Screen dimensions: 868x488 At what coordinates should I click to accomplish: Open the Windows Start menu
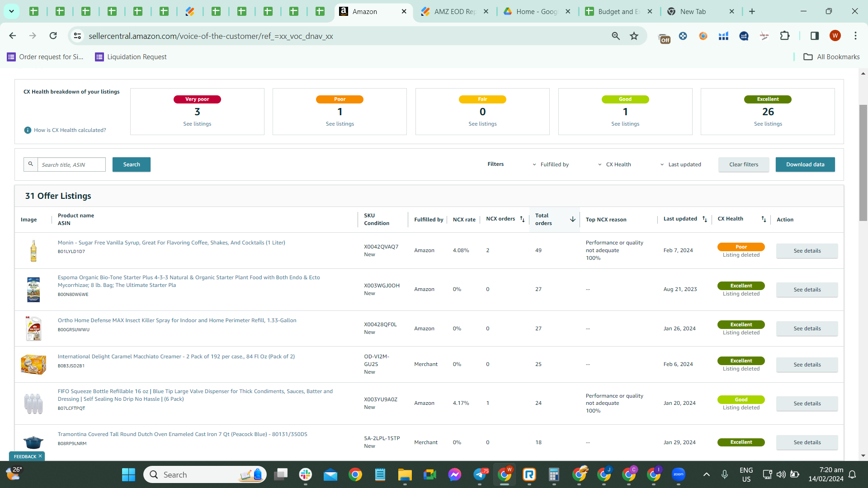pos(128,475)
